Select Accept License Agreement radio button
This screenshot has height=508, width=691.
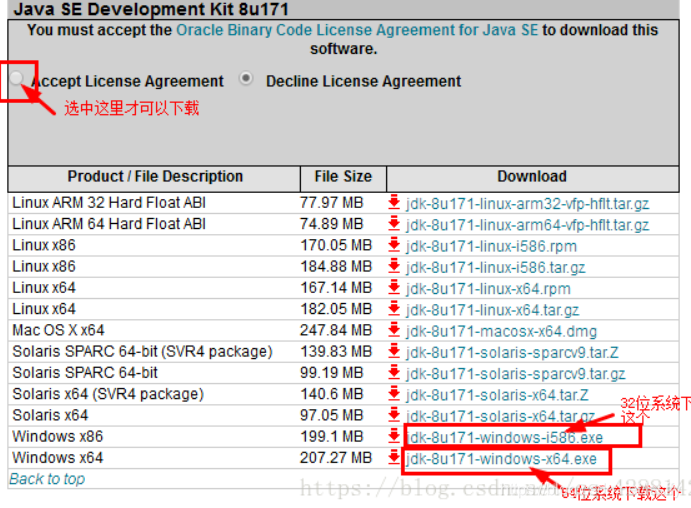click(17, 78)
